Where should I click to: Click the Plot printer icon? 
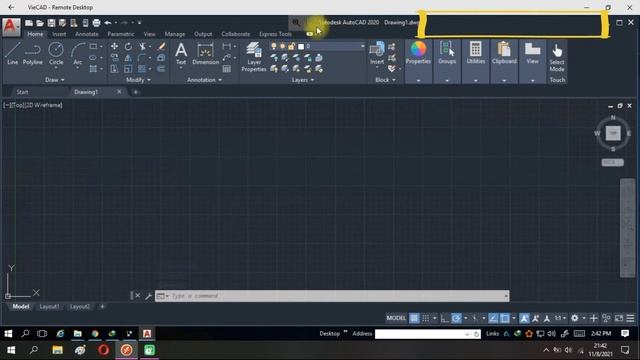pos(96,23)
